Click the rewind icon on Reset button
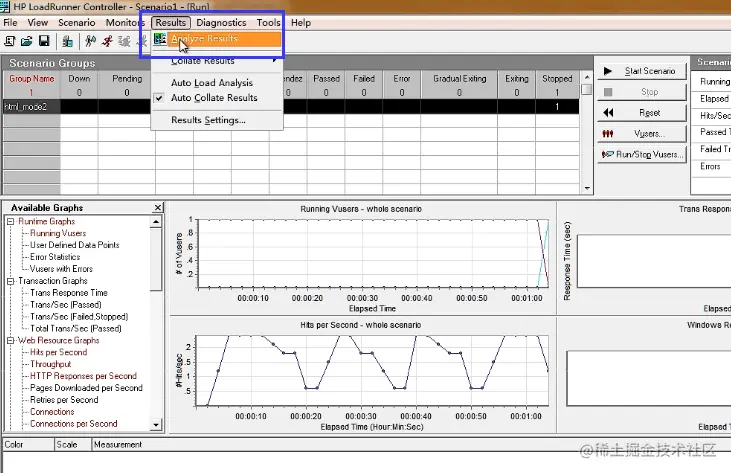 [608, 112]
